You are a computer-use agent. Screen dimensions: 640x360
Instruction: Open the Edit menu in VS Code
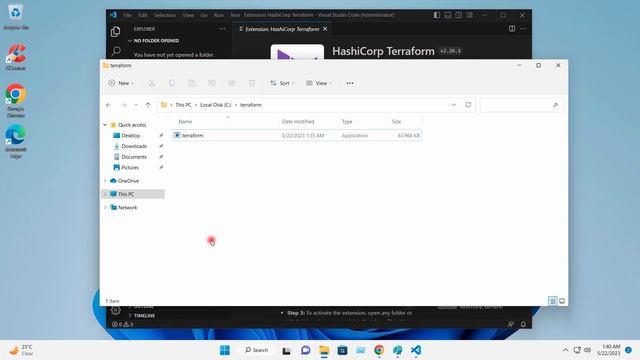tap(142, 15)
